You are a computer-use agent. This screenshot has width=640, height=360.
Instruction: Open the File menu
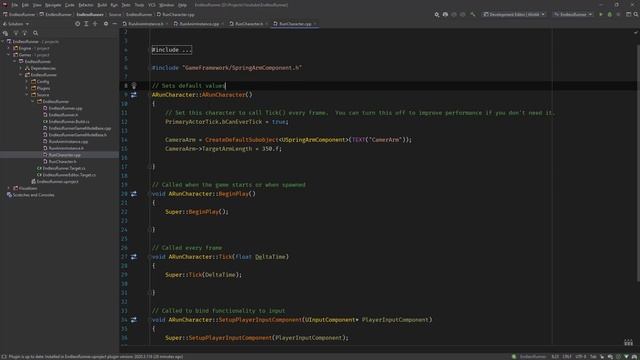coord(15,5)
